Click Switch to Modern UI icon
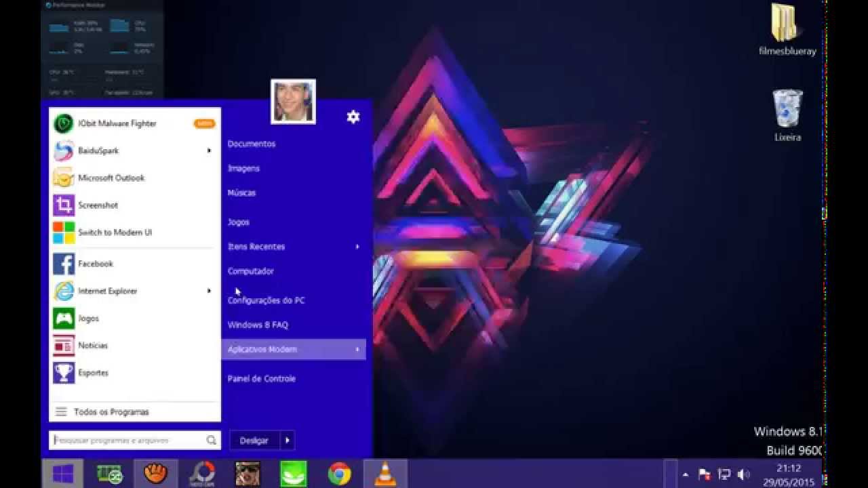The width and height of the screenshot is (868, 488). tap(64, 232)
